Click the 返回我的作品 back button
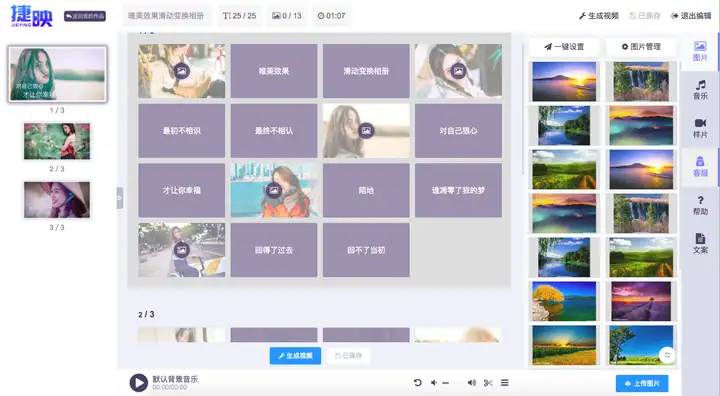720x396 pixels. pyautogui.click(x=85, y=16)
